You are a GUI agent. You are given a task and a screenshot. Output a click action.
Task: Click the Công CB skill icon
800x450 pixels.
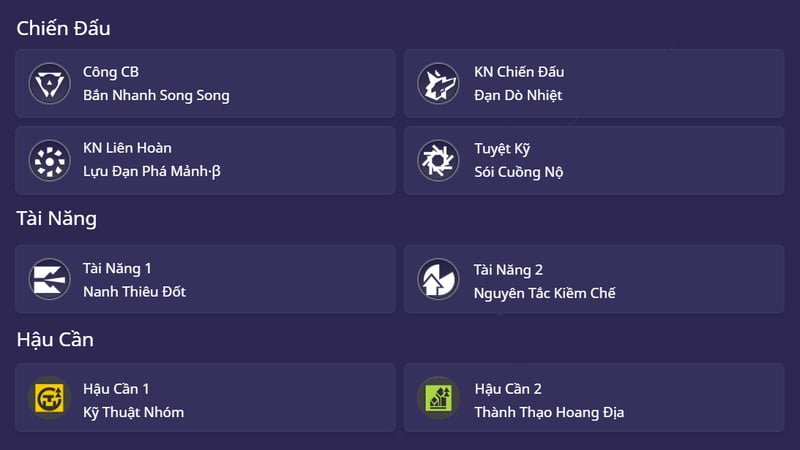coord(47,83)
